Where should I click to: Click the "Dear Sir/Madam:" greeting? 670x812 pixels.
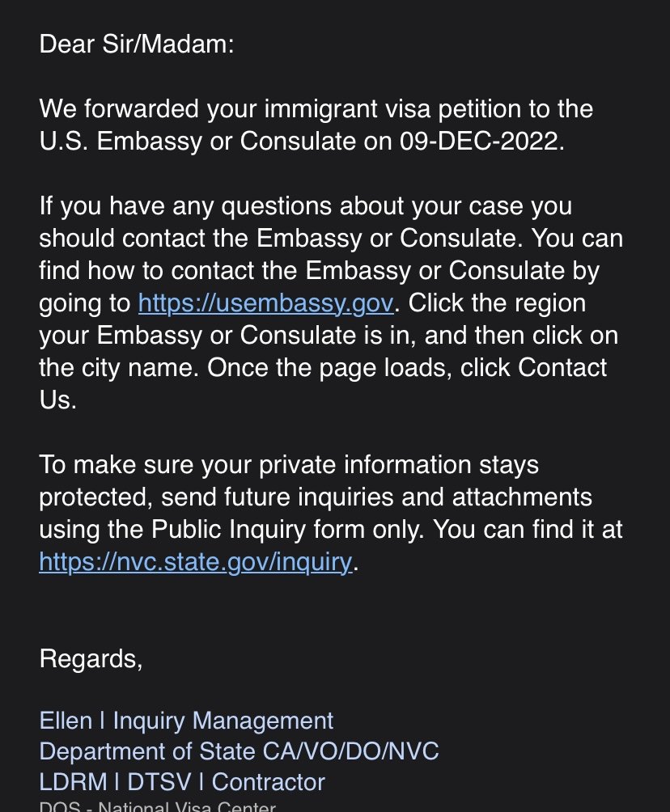pyautogui.click(x=136, y=44)
